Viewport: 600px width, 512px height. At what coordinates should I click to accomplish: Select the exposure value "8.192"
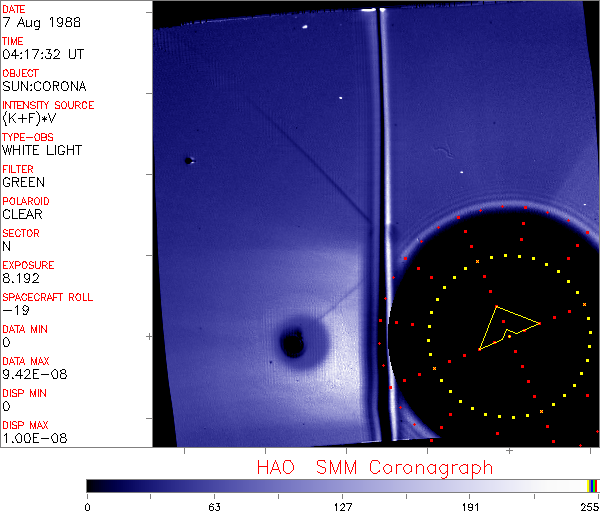[x=20, y=279]
